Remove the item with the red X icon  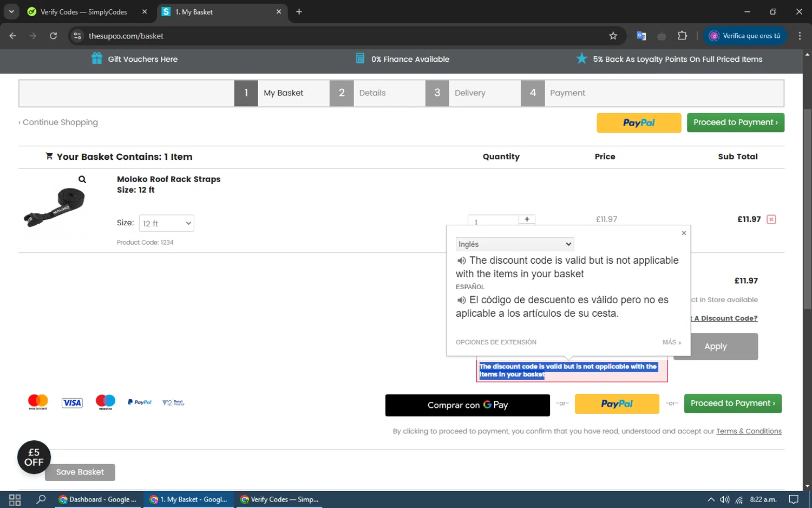pyautogui.click(x=771, y=219)
